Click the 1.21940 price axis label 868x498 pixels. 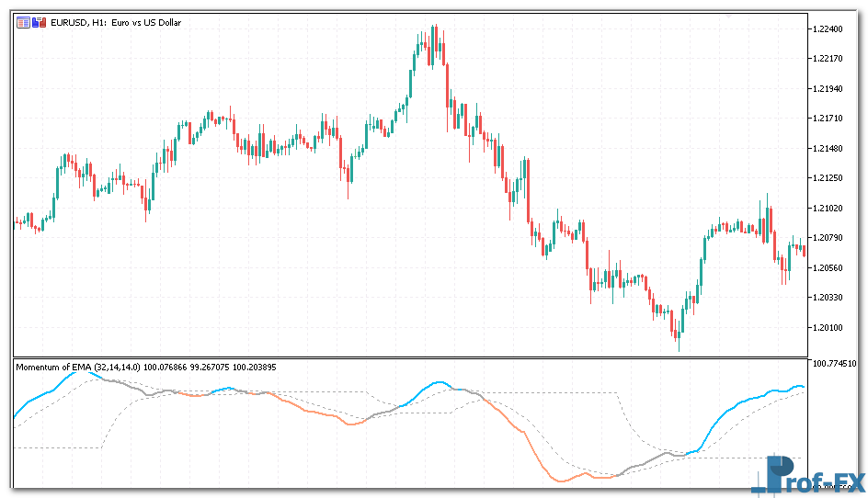[x=831, y=89]
